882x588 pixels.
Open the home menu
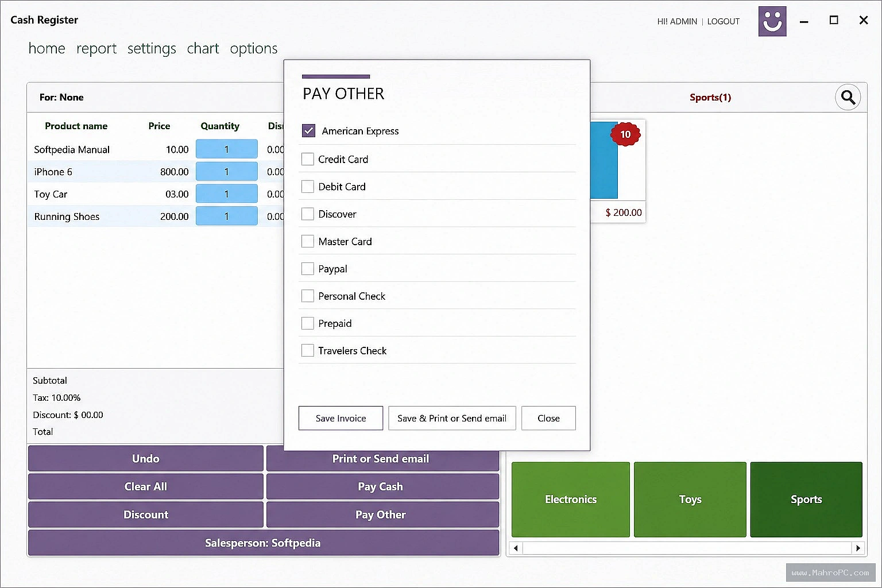coord(47,49)
